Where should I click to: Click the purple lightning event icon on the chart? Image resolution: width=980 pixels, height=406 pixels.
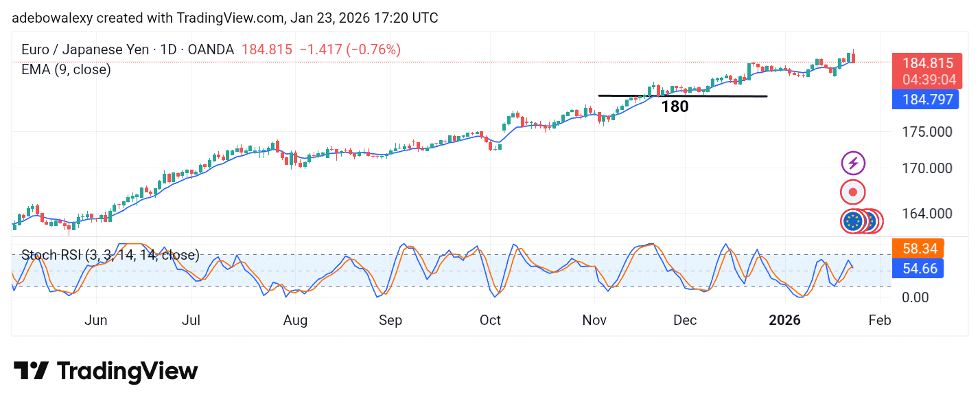point(852,163)
